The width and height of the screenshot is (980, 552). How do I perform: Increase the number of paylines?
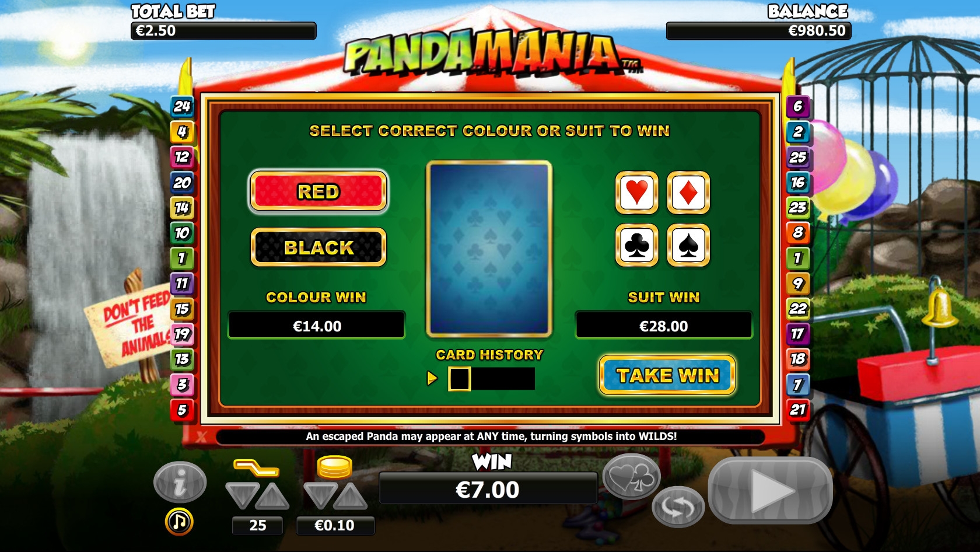point(272,496)
